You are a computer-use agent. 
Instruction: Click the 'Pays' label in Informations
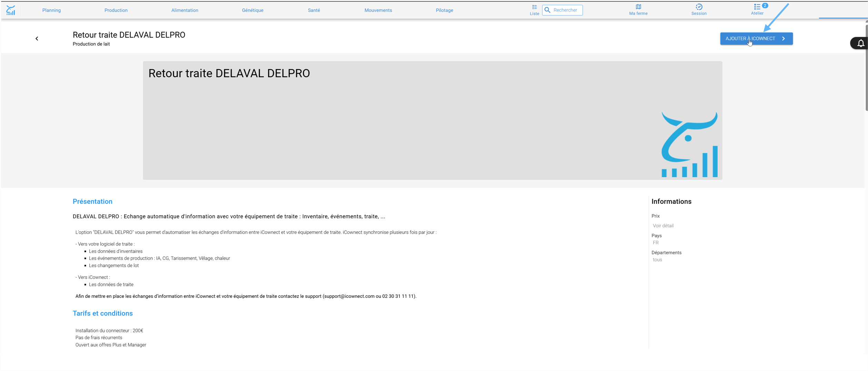[656, 236]
